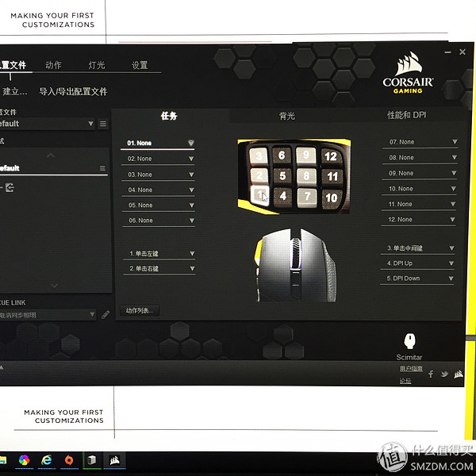Open Corsair Utility Engine taskbar icon
Screen dimensions: 476x476
pos(114,461)
